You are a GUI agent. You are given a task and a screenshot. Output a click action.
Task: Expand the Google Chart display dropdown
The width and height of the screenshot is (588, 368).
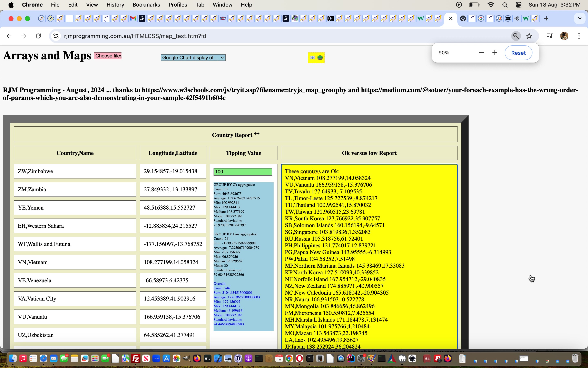tap(193, 58)
